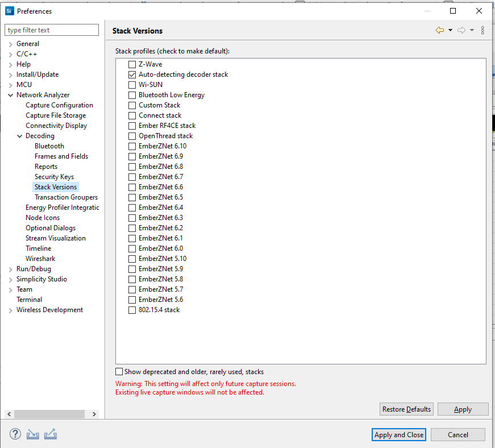Click the tree horizontal scrollbar thumb

[x=49, y=414]
